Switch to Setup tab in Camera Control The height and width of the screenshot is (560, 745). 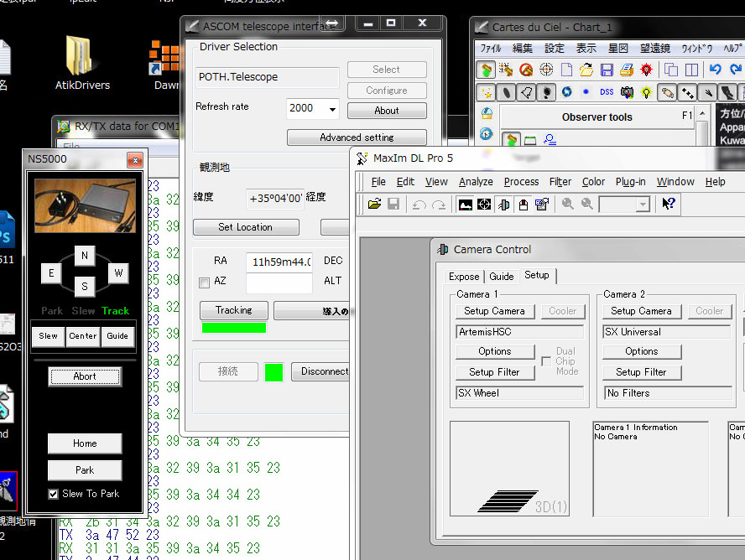click(536, 275)
